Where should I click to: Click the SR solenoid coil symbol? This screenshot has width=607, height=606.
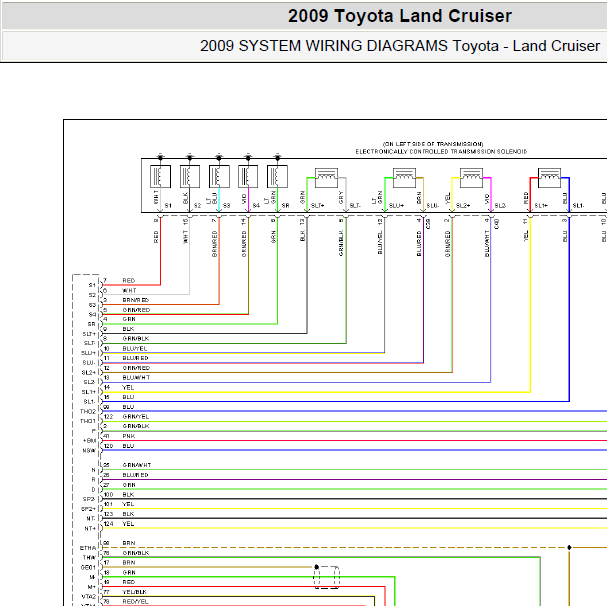click(x=277, y=177)
